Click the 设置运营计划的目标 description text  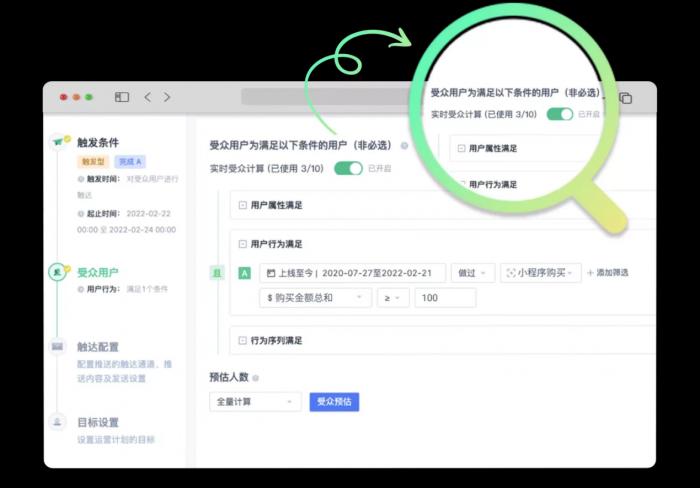(116, 440)
